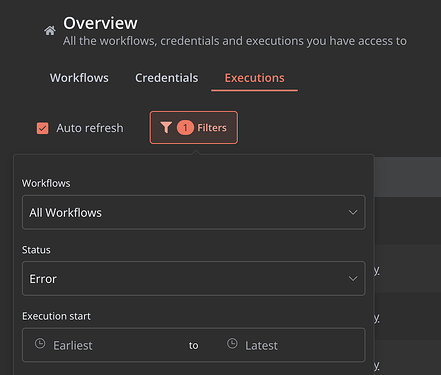Screen dimensions: 441x375
Task: Select the Executions tab
Action: 254,78
